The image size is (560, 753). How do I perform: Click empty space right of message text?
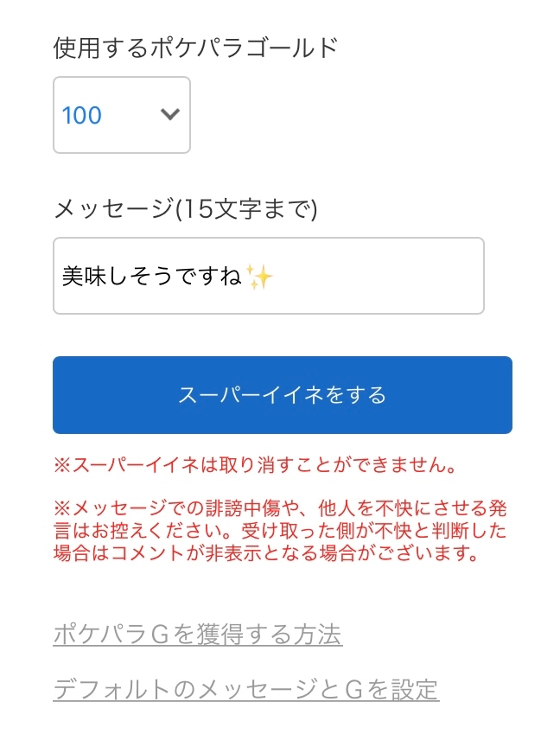pyautogui.click(x=380, y=277)
